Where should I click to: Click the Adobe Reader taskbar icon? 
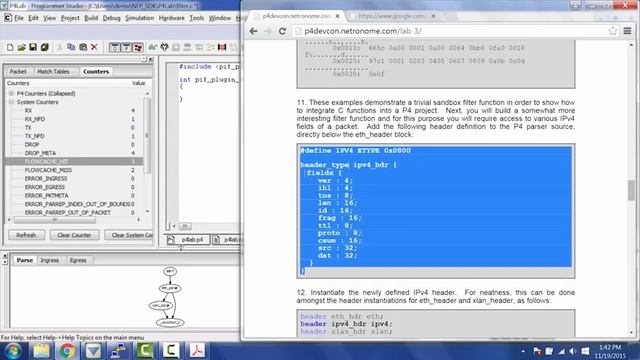[x=197, y=351]
